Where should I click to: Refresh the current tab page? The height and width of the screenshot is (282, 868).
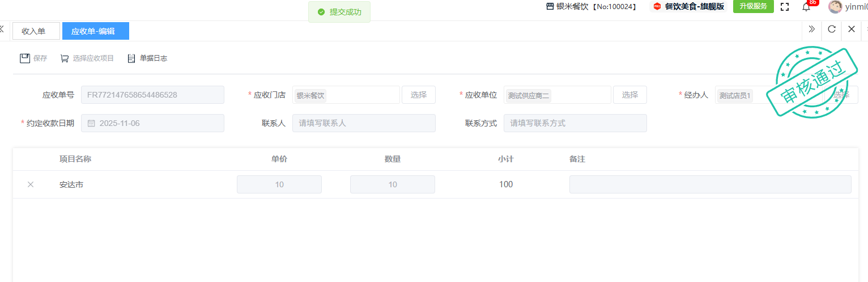point(832,30)
